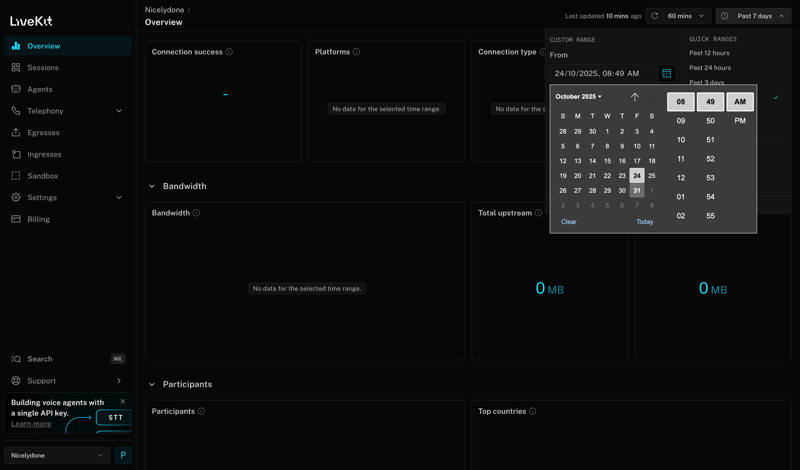Click the Search magnifier icon
The width and height of the screenshot is (800, 470).
click(x=16, y=359)
